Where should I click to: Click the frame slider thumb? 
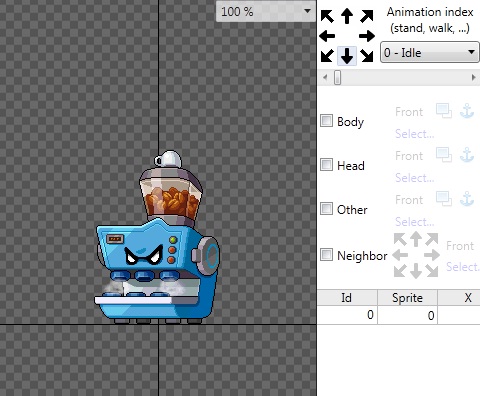(338, 78)
